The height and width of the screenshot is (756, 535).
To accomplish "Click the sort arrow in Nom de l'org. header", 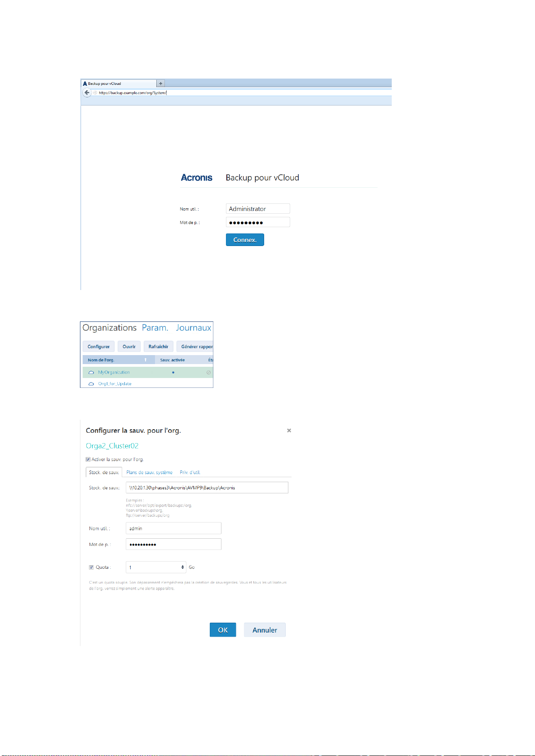I will pyautogui.click(x=146, y=360).
